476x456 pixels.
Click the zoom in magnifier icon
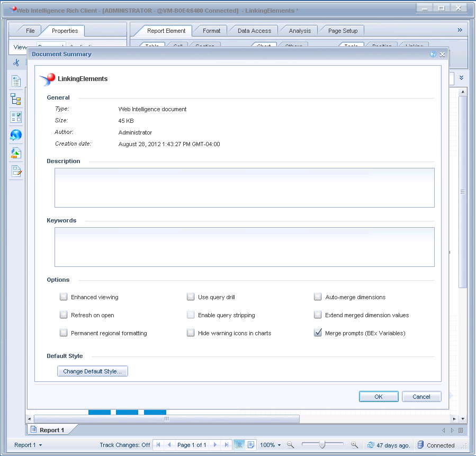[354, 445]
